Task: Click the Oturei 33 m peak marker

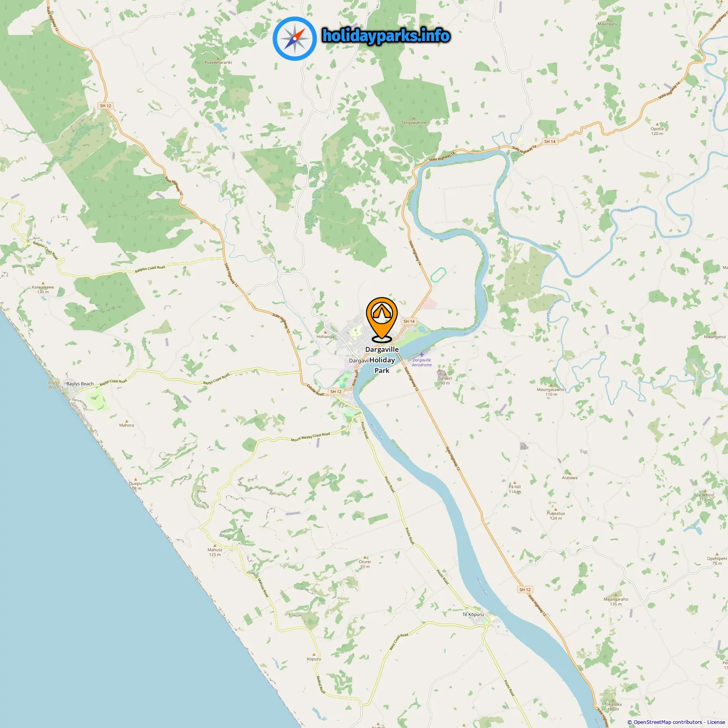Action: point(365,558)
